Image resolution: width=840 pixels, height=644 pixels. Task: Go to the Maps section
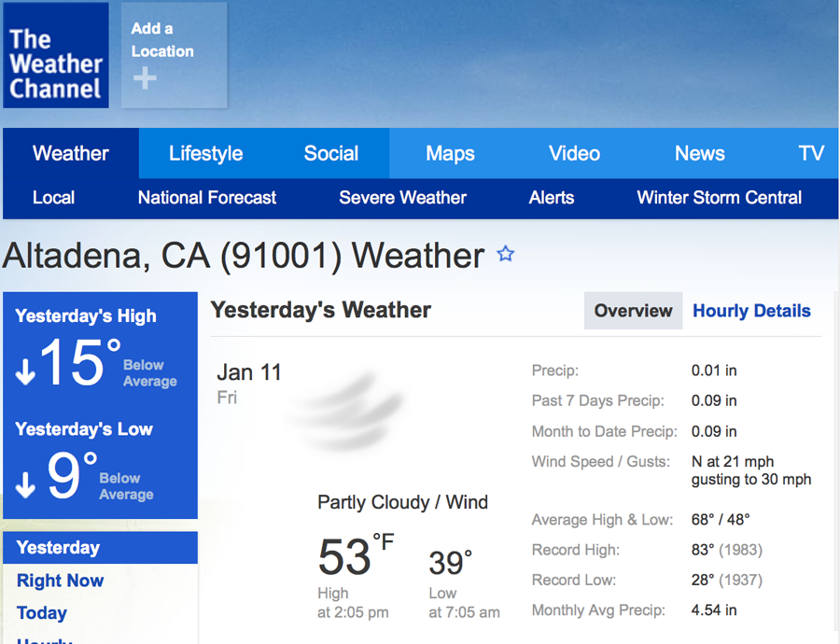(x=450, y=154)
